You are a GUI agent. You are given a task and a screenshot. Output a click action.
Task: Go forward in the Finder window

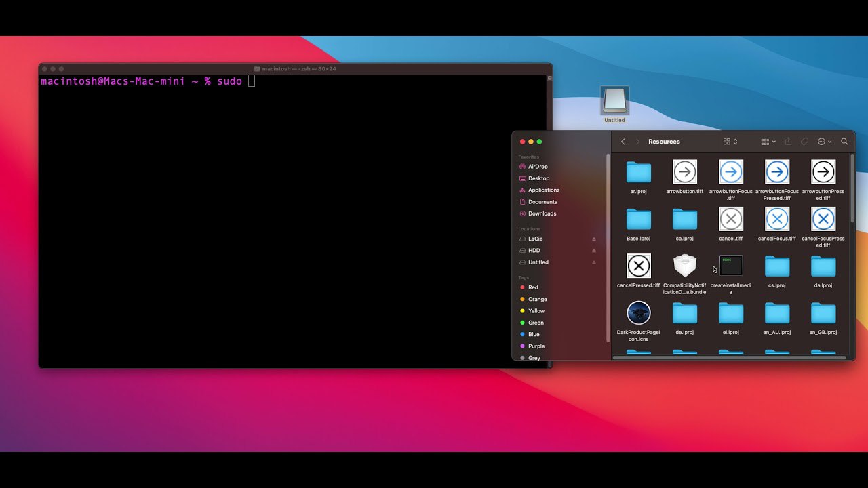pyautogui.click(x=637, y=142)
